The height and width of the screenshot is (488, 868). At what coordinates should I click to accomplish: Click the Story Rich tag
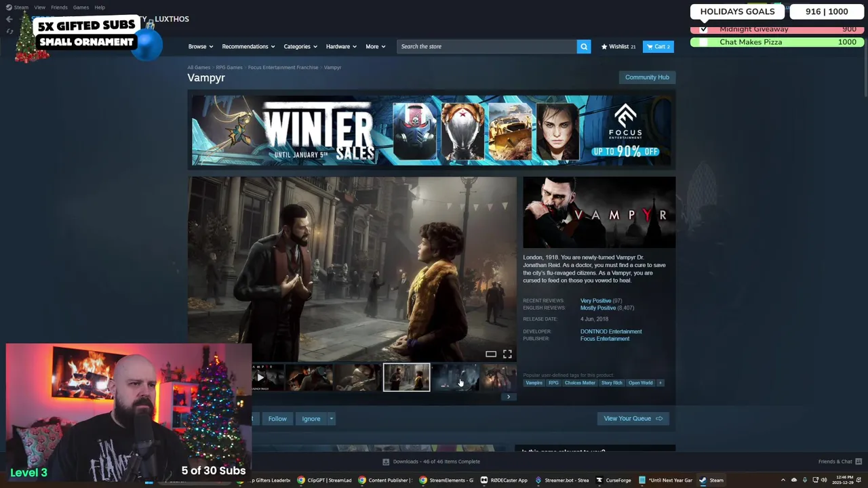tap(612, 383)
